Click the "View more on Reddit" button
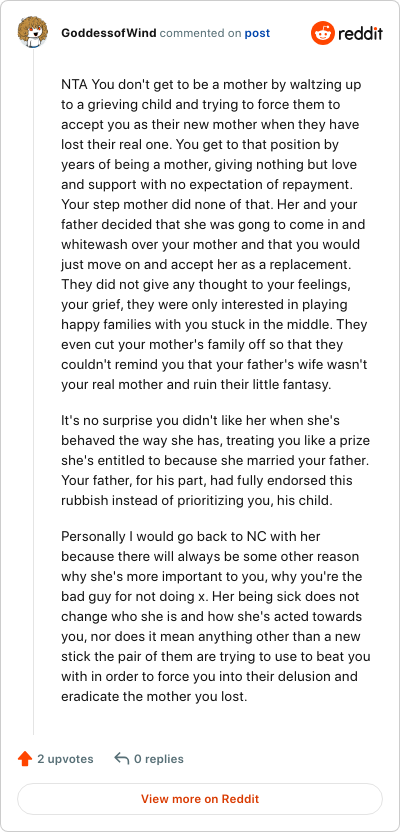 coord(200,799)
